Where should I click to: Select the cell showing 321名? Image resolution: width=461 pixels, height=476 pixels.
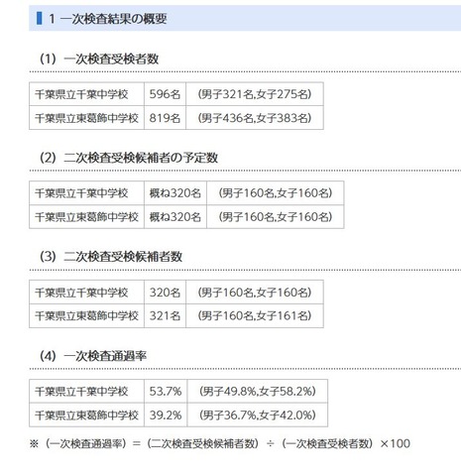165,316
